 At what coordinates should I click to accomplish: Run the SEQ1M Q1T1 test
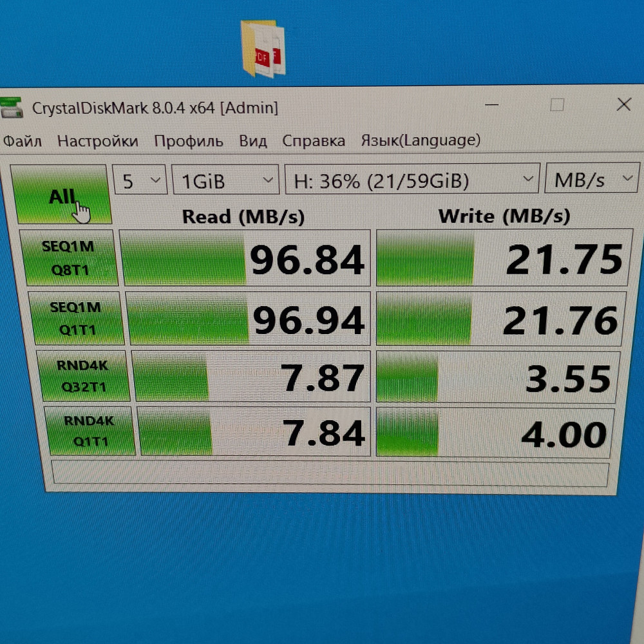click(75, 318)
